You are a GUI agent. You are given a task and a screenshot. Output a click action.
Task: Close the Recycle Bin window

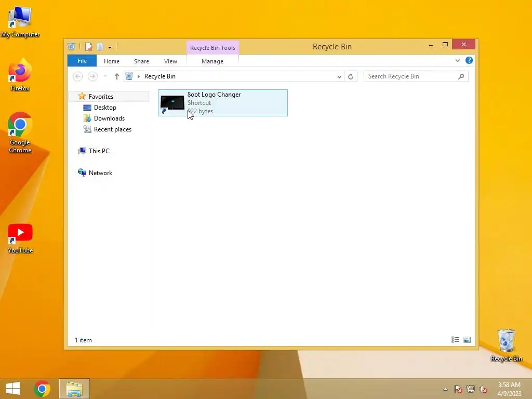point(464,45)
